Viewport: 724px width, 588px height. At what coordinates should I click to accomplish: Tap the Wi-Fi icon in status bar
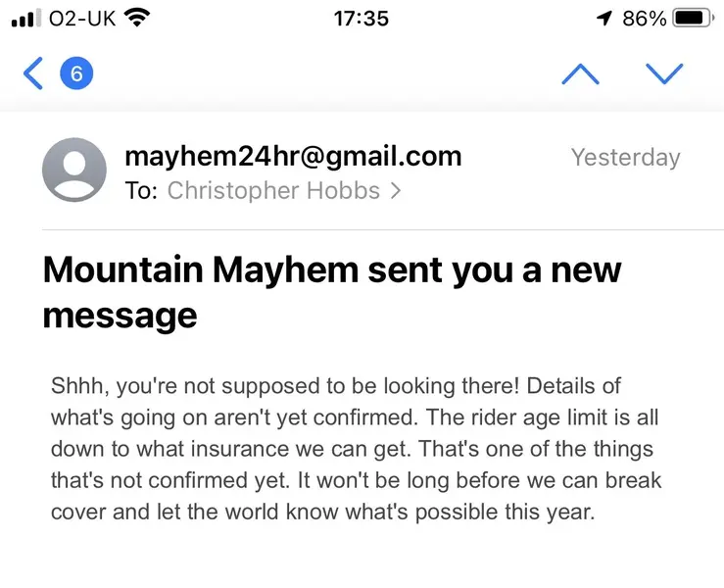pyautogui.click(x=137, y=18)
